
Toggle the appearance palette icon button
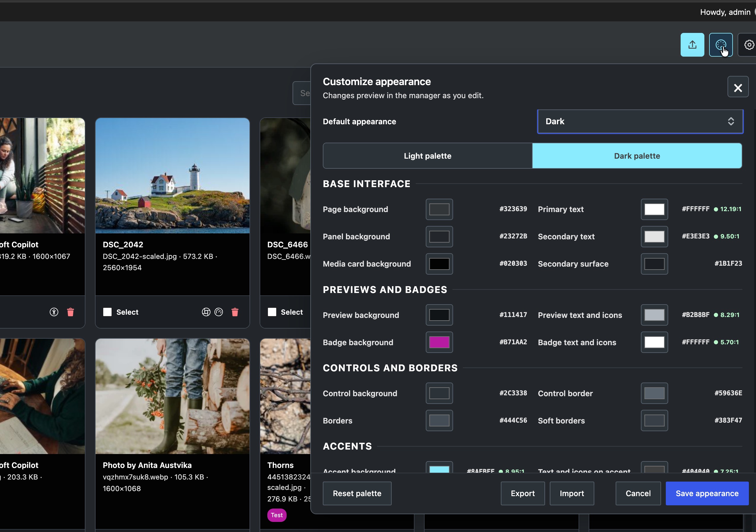(x=721, y=45)
